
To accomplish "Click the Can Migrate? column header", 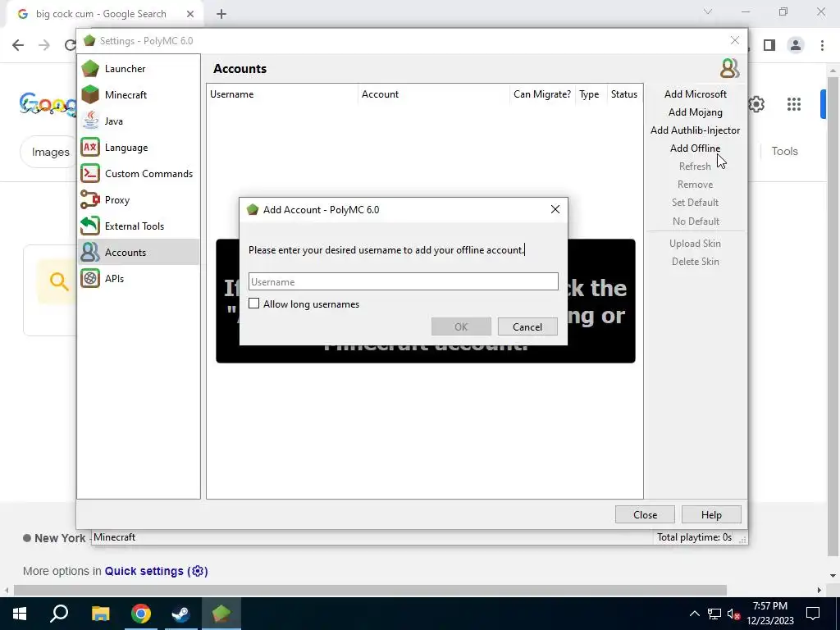I will coord(542,94).
